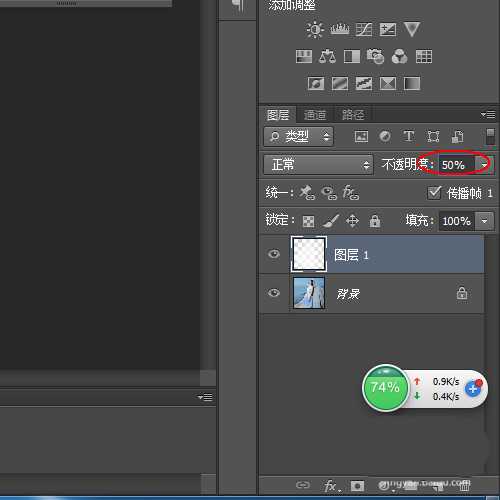Viewport: 500px width, 500px height.
Task: Filter layers by type layers
Action: pos(409,136)
